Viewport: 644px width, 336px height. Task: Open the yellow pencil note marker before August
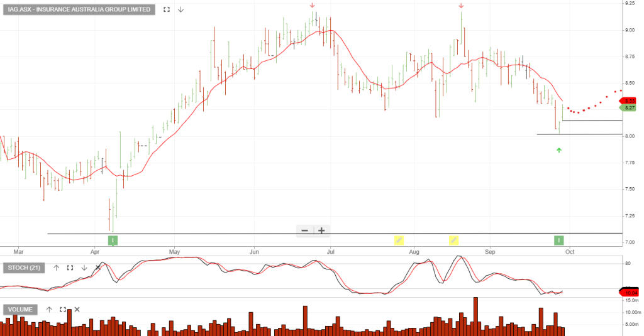(x=399, y=240)
